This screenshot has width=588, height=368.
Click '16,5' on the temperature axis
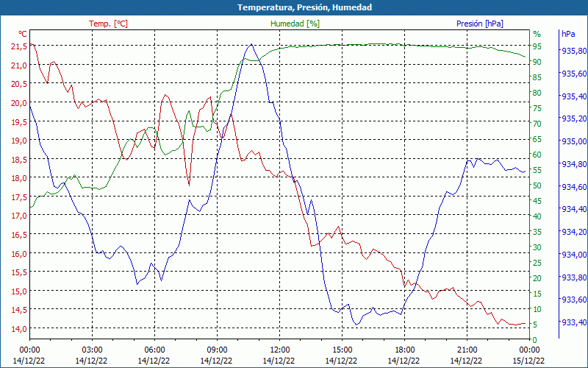20,235
